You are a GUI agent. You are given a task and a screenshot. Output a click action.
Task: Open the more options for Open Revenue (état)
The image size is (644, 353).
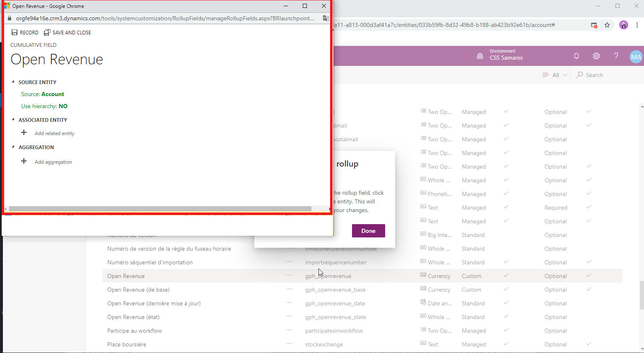(289, 317)
